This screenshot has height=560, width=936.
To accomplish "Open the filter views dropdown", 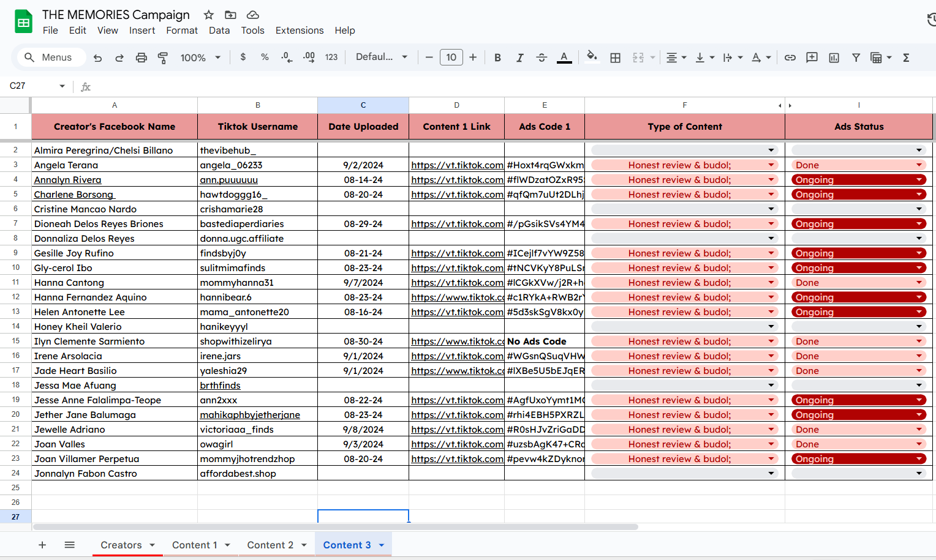I will 881,58.
